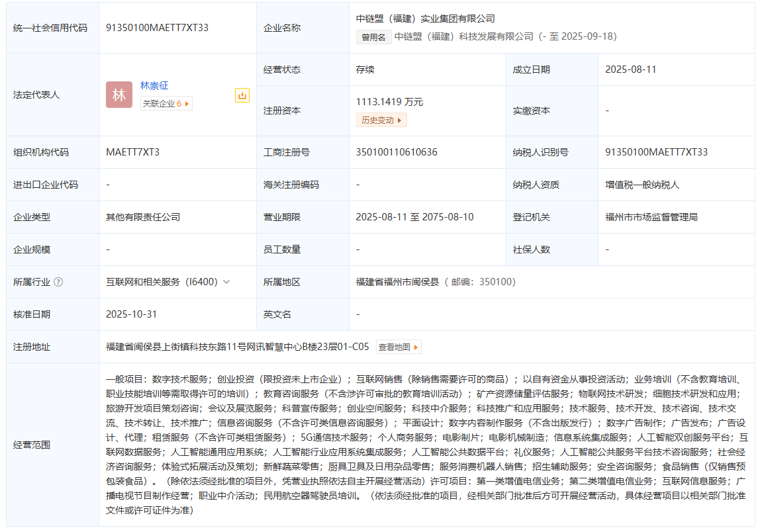Click the 纳税人识别号 value
Image resolution: width=758 pixels, height=532 pixels.
pos(656,152)
